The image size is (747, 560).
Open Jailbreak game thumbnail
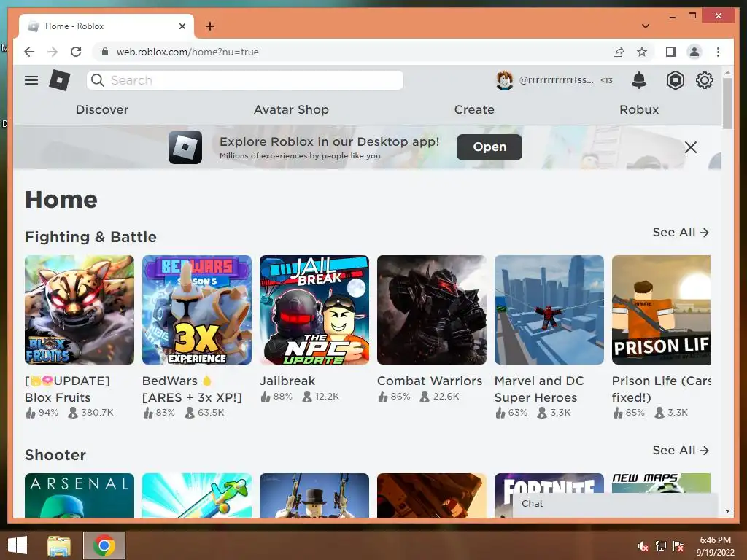click(314, 310)
